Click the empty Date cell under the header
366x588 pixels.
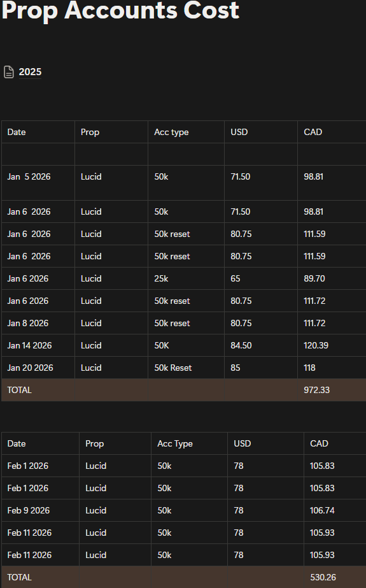tap(38, 154)
